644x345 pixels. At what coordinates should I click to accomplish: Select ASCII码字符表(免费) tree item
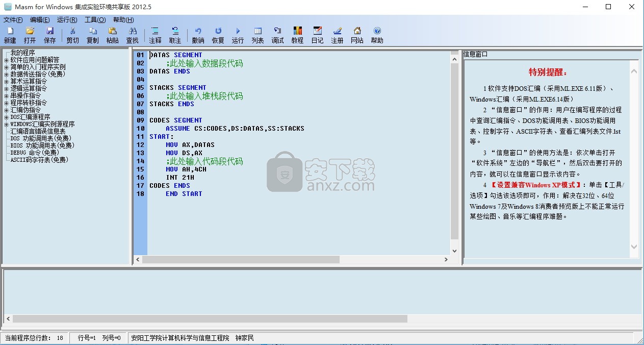(40, 160)
